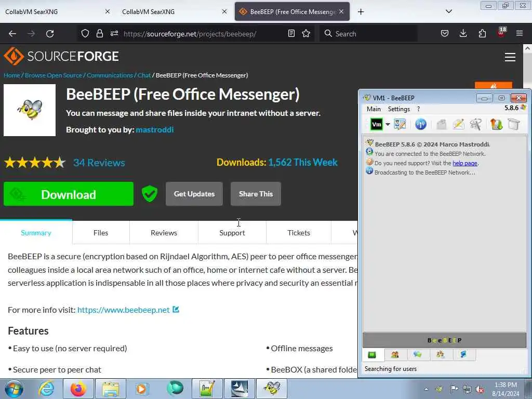Click the Chat breadcrumb link
Viewport: 532px width, 399px height.
tap(144, 75)
